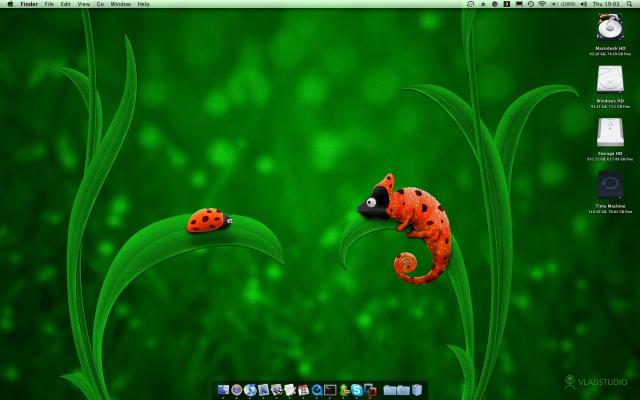The image size is (640, 400).
Task: Open the chat bubble status icon in menu bar
Action: pos(470,4)
